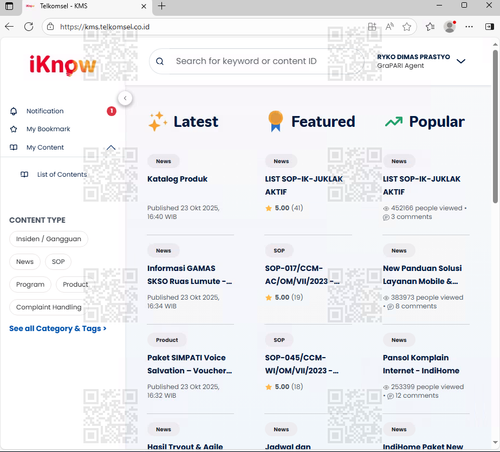Toggle the browser sidebar icon
This screenshot has height=452, width=500.
(489, 27)
